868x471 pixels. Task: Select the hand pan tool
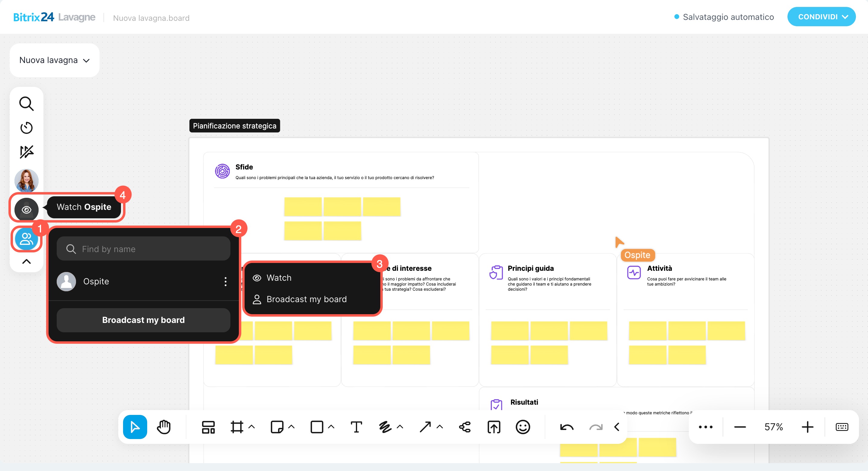point(164,427)
